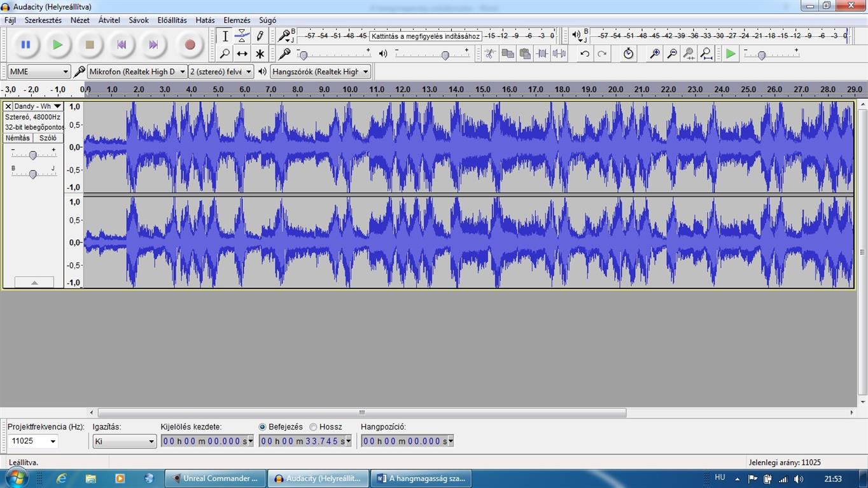Switch to Unreal Commander in the taskbar
Screen dimensions: 868x488
coord(214,478)
